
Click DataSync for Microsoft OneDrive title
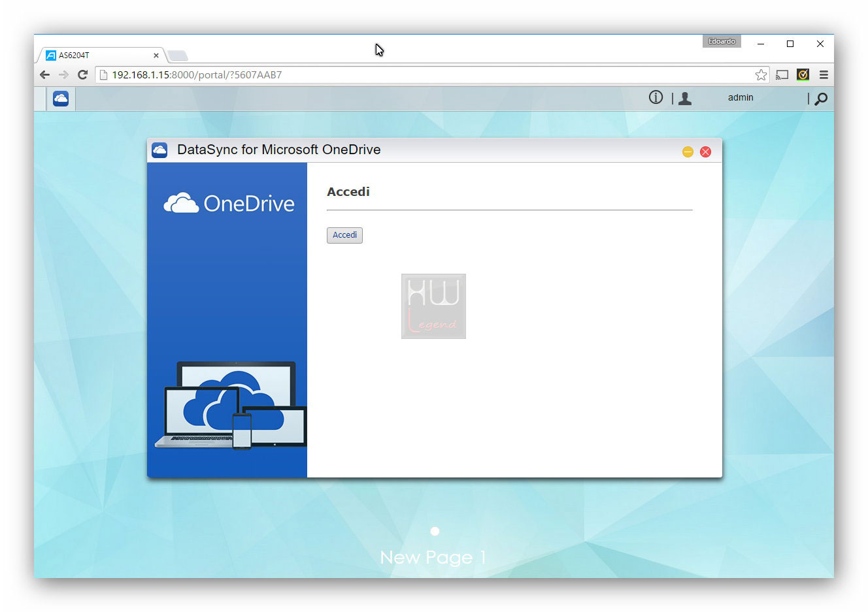[x=279, y=150]
